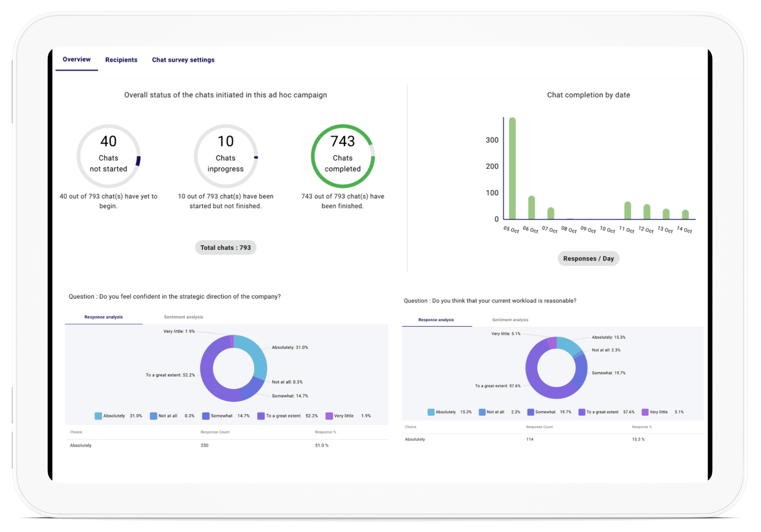Switch to the Recipients tab
761x532 pixels.
121,60
